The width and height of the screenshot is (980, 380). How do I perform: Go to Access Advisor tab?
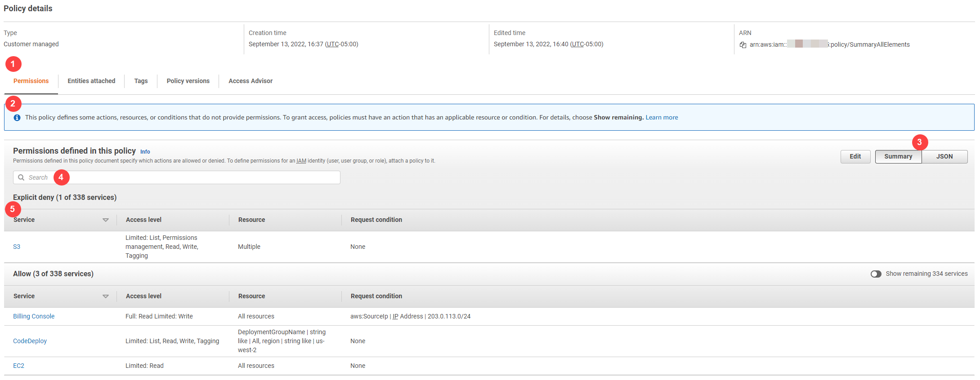(251, 81)
